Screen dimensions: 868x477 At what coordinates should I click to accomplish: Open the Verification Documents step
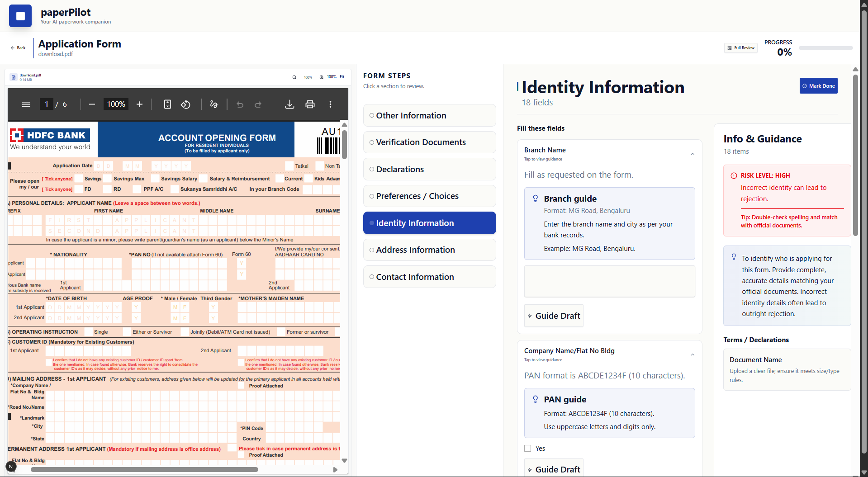429,142
